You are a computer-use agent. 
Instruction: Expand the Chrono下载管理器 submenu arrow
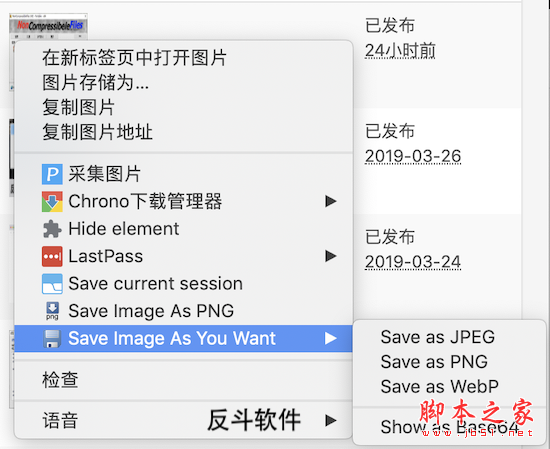[x=331, y=201]
